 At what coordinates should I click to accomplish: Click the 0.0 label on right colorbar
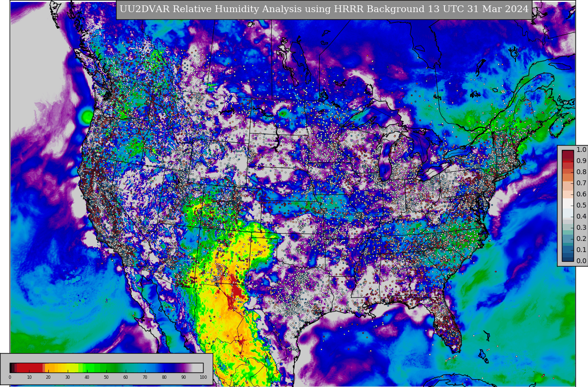point(581,261)
